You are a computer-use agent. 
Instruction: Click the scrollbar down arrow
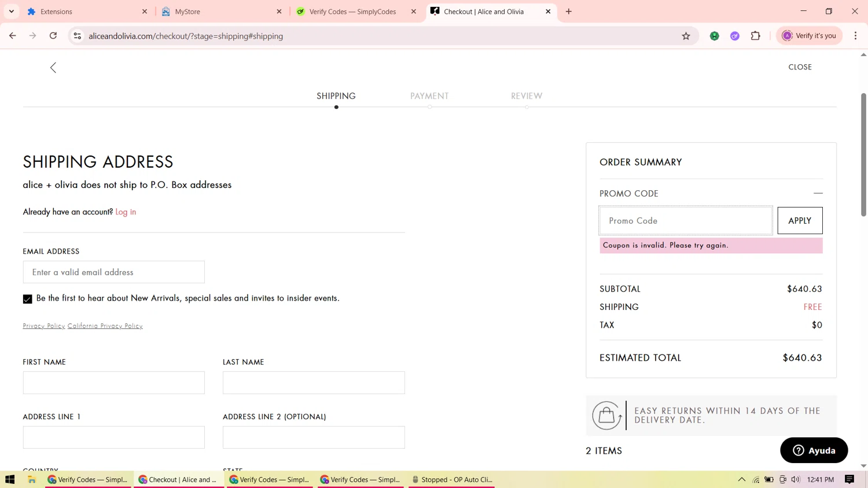point(863,465)
